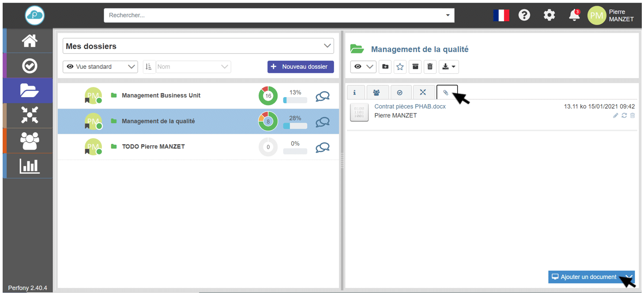
Task: Open the statistics bar chart section
Action: [x=30, y=166]
